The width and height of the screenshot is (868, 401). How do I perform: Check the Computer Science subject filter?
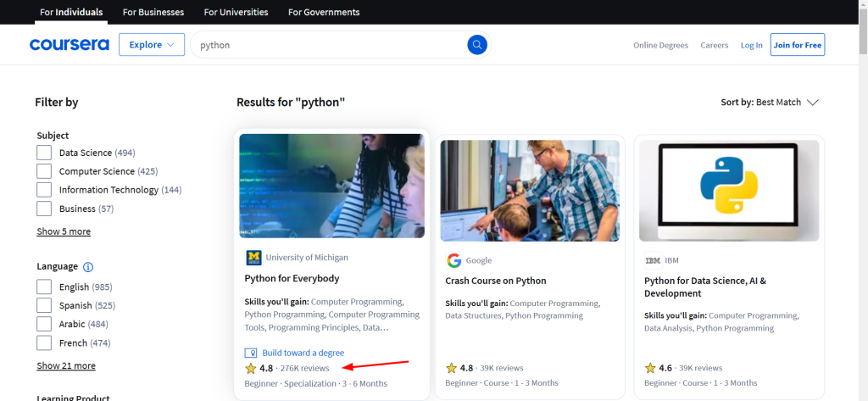point(44,171)
